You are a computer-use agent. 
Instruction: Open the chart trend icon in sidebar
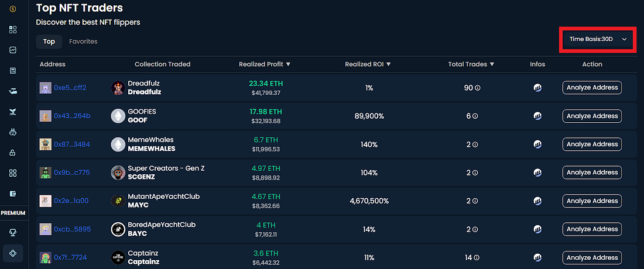pos(13,50)
